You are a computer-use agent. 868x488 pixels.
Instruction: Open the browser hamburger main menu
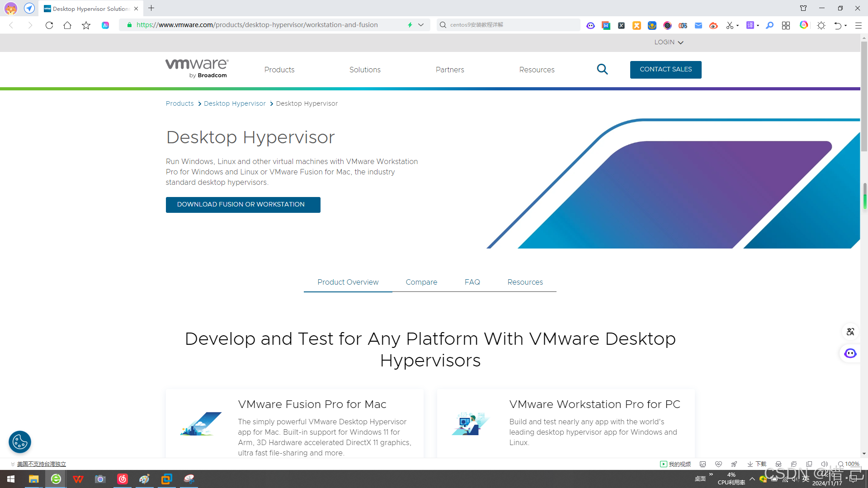858,25
